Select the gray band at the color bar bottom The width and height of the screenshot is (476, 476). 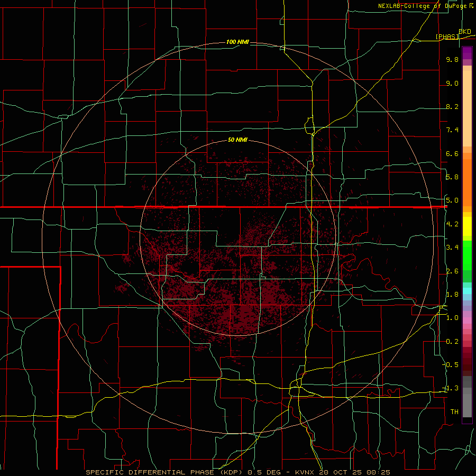[467, 405]
